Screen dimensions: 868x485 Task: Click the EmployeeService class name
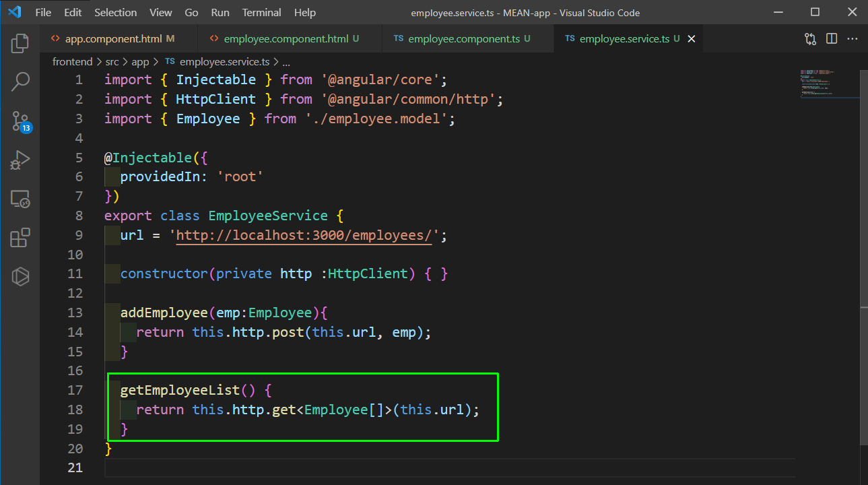point(268,216)
